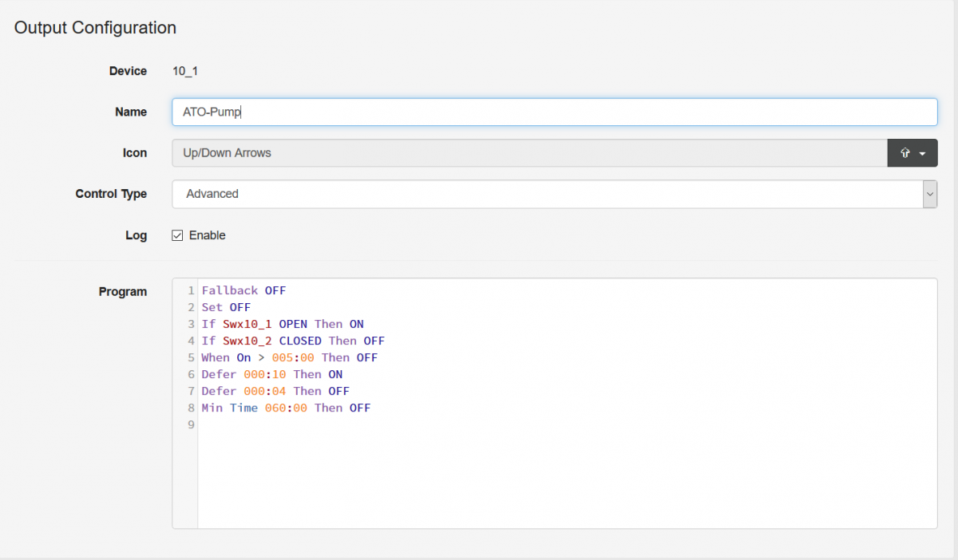Click line 'If Swx10_2 CLOSED Then OFF'
This screenshot has height=560, width=958.
pyautogui.click(x=293, y=341)
